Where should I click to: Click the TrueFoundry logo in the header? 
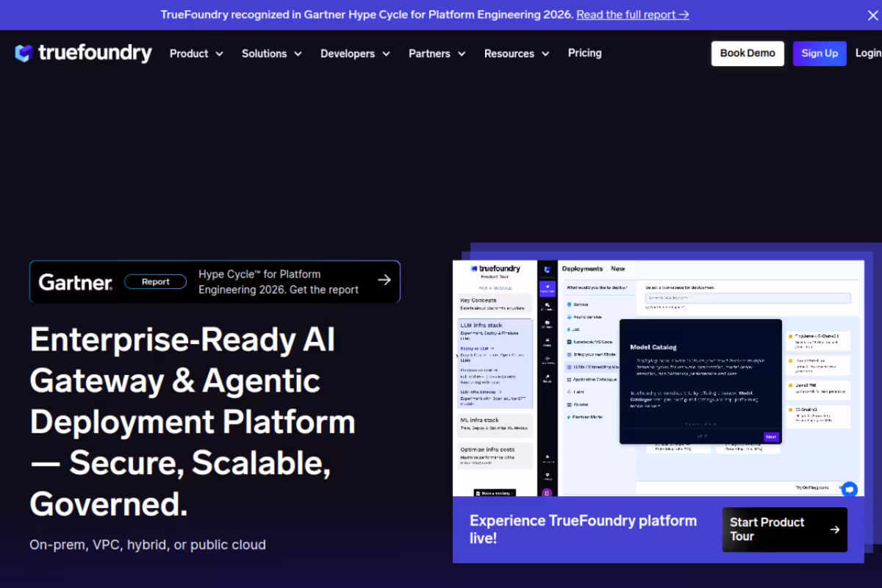tap(83, 53)
